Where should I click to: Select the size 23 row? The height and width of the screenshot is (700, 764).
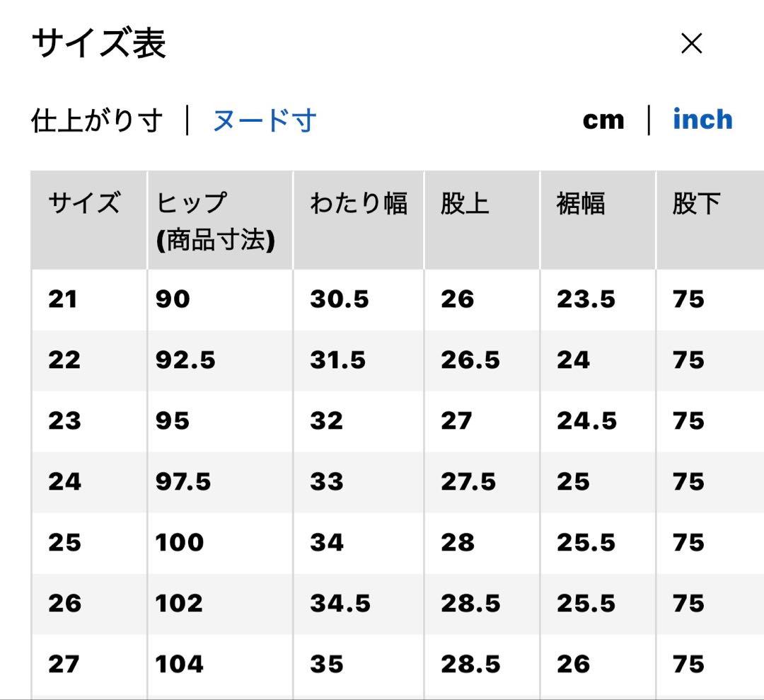point(398,421)
